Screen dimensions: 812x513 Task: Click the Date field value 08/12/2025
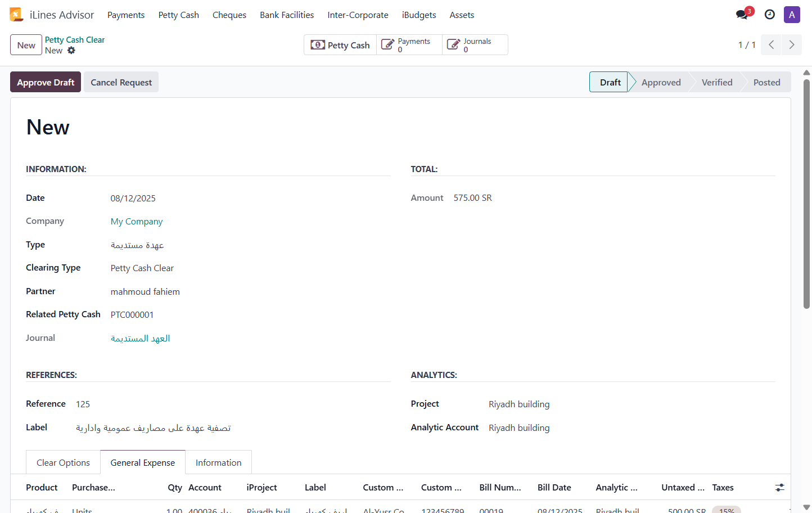click(133, 199)
